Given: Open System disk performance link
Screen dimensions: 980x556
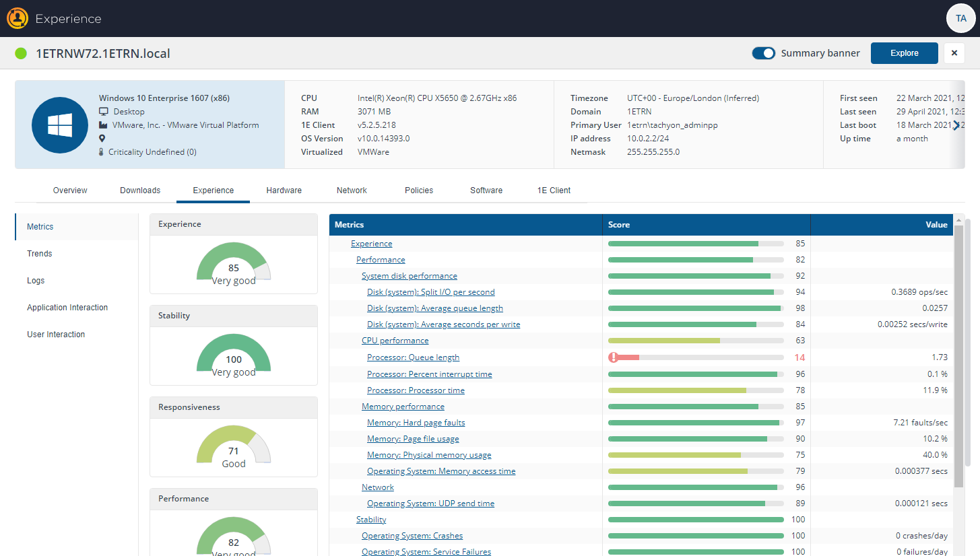Looking at the screenshot, I should (410, 276).
